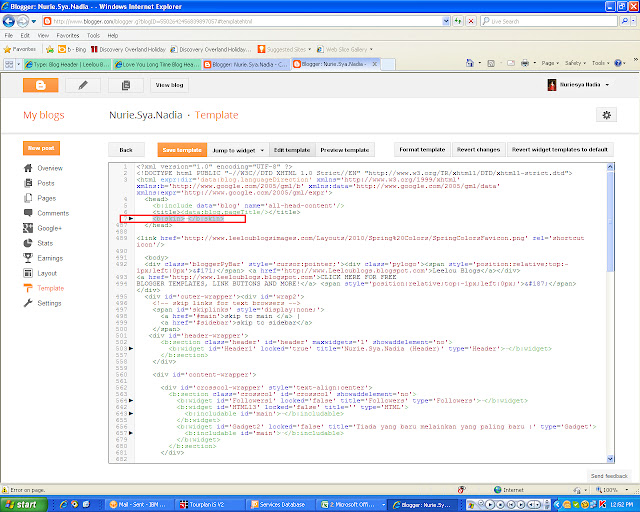Open Layout in the sidebar
640x512 pixels.
47,274
